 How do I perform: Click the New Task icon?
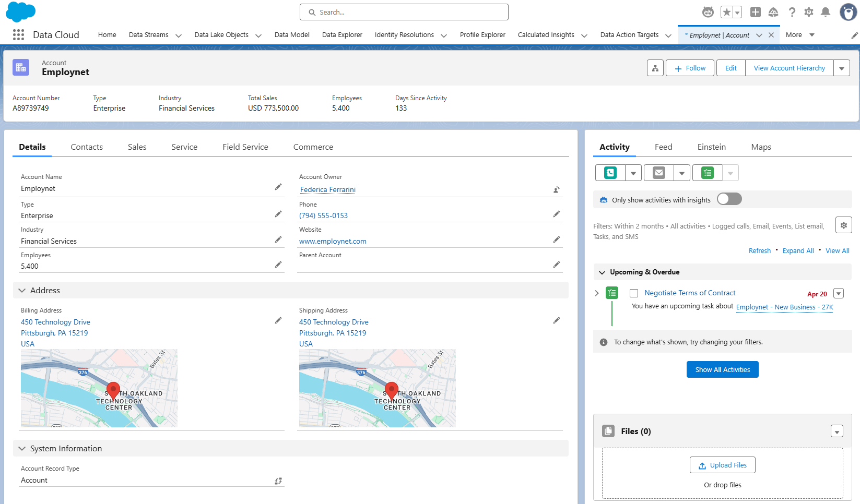pos(708,173)
